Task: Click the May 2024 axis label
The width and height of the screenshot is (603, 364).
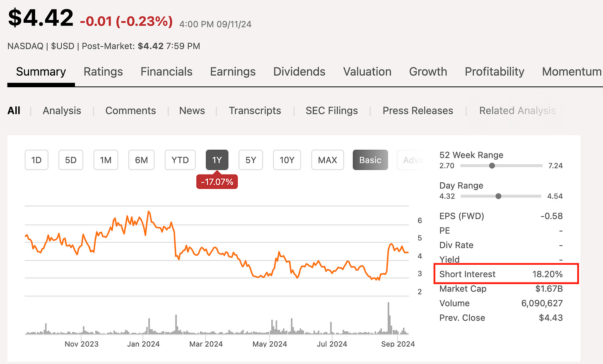Action: (270, 344)
